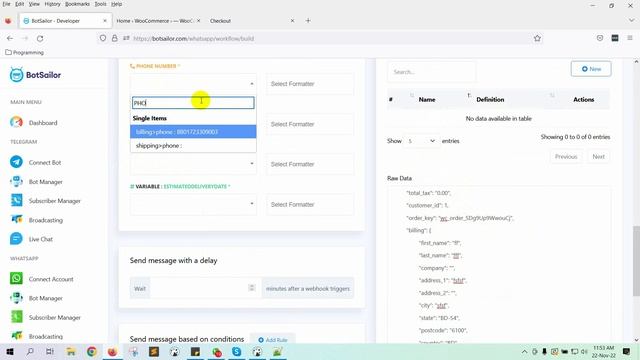This screenshot has height=360, width=640.
Task: Open the notification center icon
Action: click(627, 351)
